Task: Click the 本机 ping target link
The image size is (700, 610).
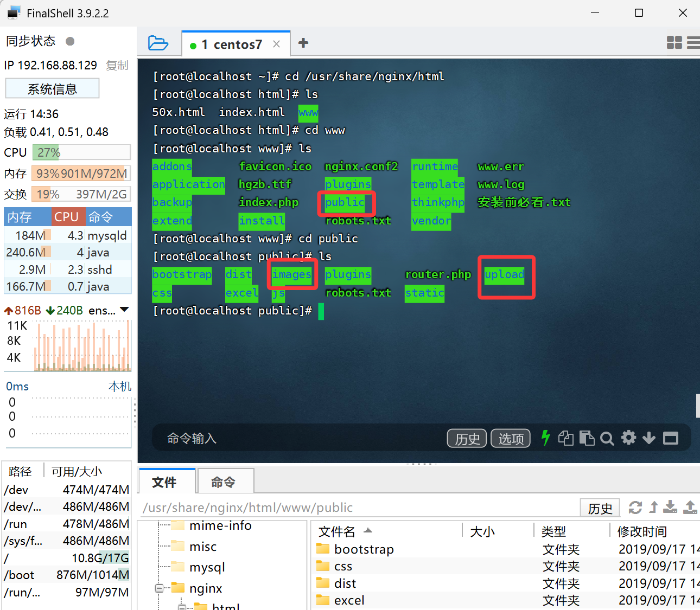Action: pos(119,386)
